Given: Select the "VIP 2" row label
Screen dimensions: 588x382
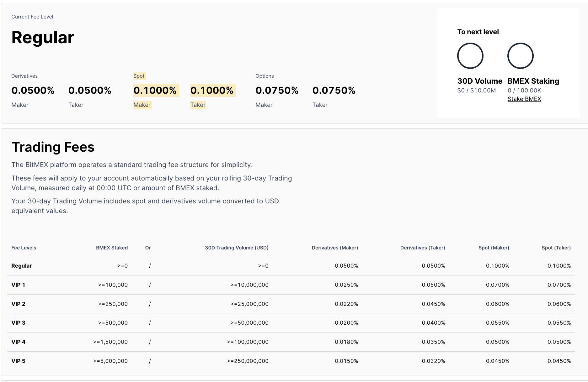Looking at the screenshot, I should (x=18, y=304).
